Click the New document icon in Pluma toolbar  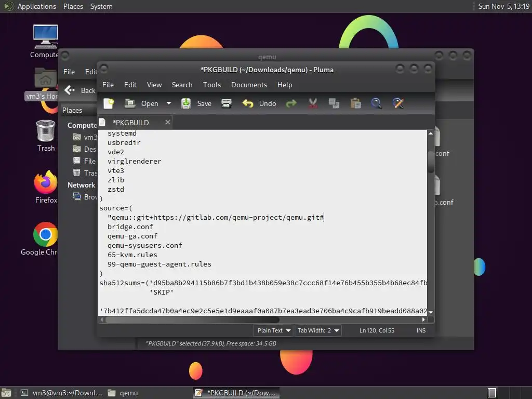pyautogui.click(x=109, y=103)
